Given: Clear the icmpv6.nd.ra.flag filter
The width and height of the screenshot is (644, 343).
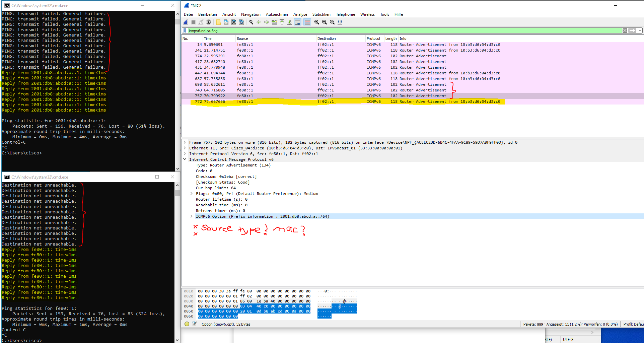Looking at the screenshot, I should tap(625, 30).
